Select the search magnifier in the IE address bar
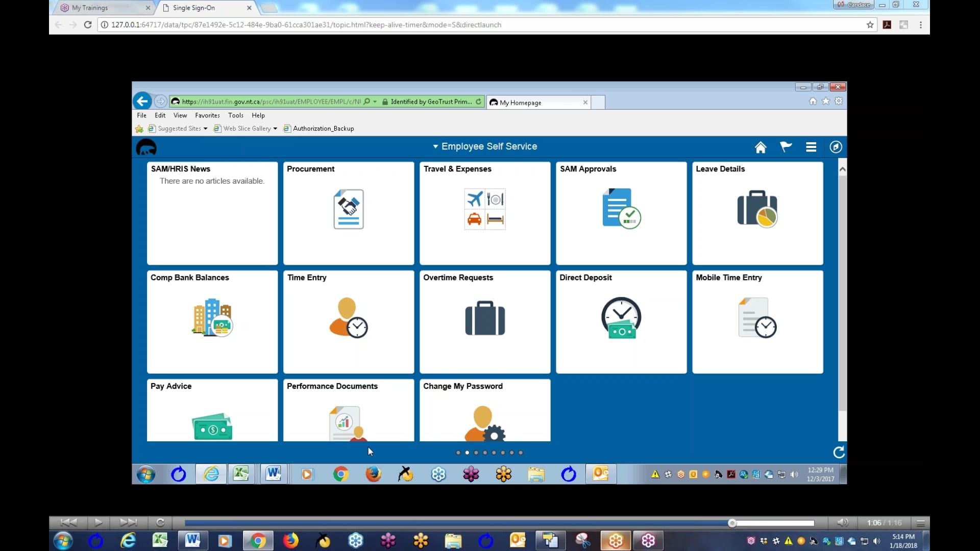980x551 pixels. (367, 101)
